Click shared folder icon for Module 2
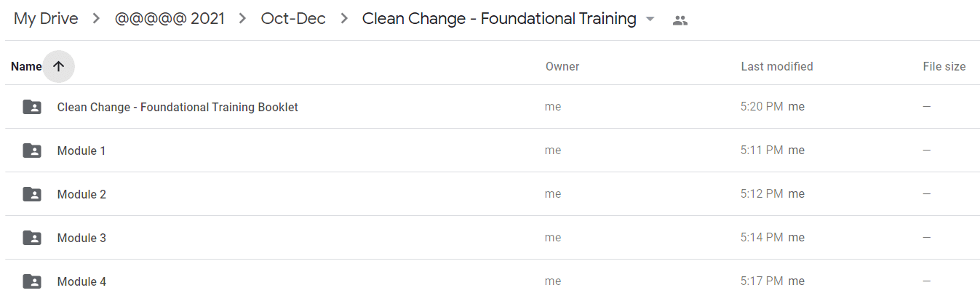 tap(32, 194)
